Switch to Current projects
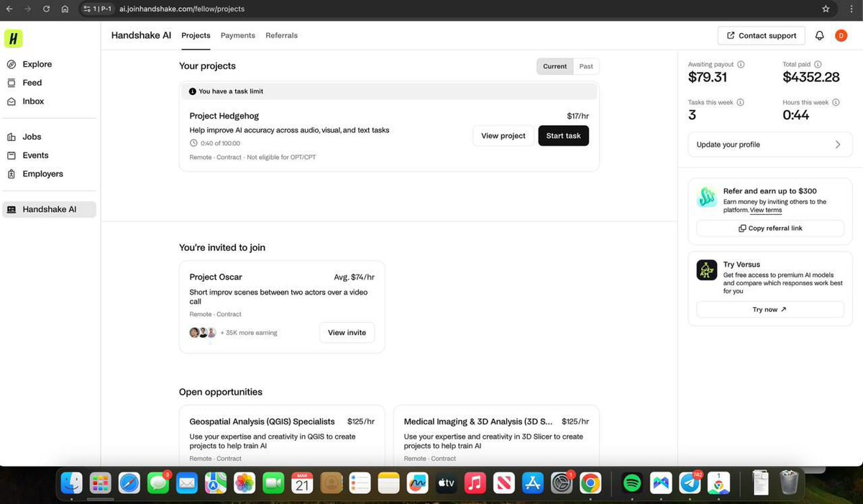863x504 pixels. 554,66
